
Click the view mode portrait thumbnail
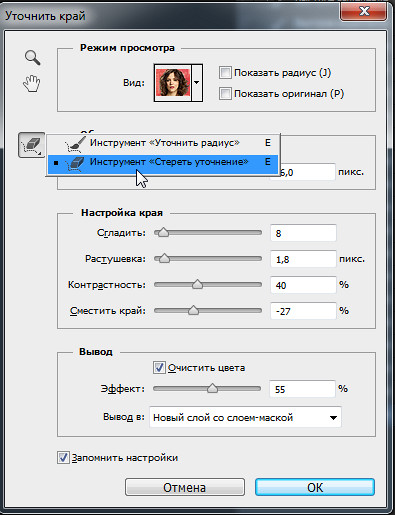(173, 83)
